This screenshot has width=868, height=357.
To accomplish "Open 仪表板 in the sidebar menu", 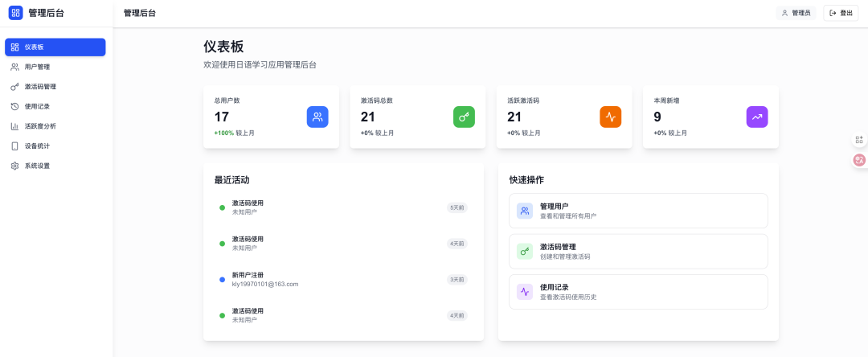I will coord(55,47).
